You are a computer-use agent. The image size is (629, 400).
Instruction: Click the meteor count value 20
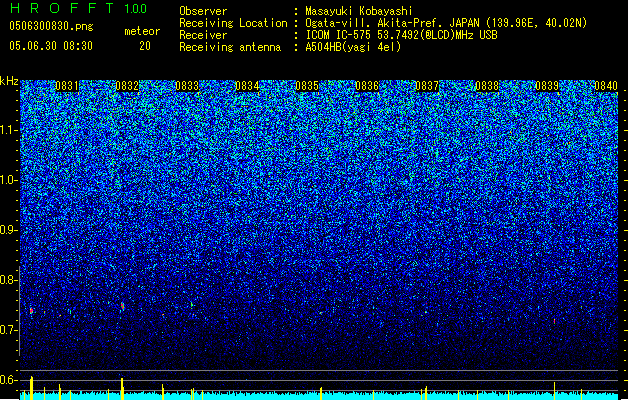145,46
